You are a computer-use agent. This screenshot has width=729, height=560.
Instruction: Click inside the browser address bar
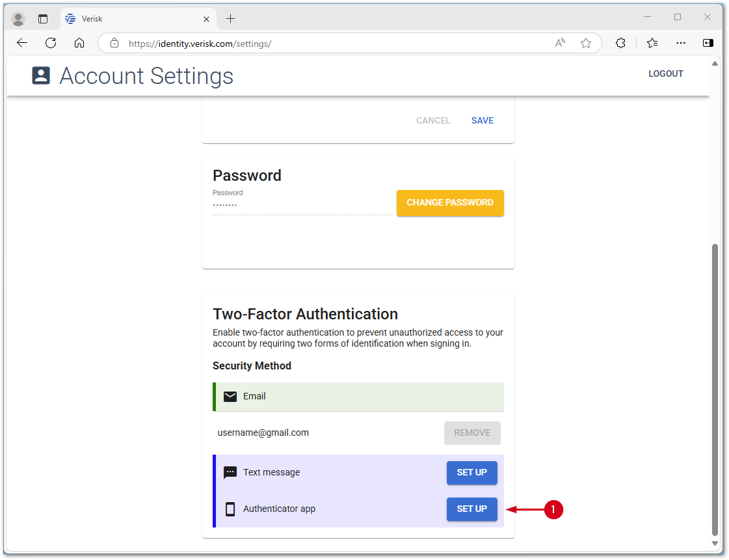tap(325, 44)
